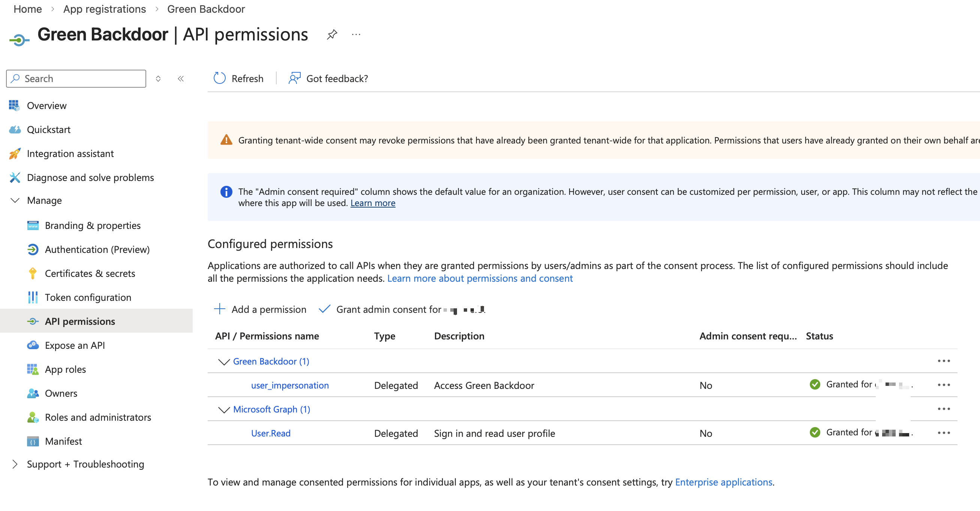Click green granted checkmark for User.Read

(815, 432)
